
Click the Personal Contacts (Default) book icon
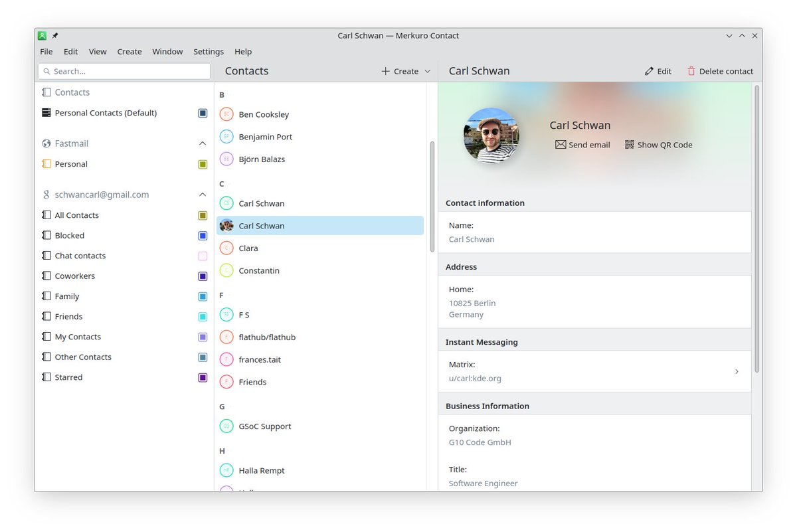(x=46, y=113)
